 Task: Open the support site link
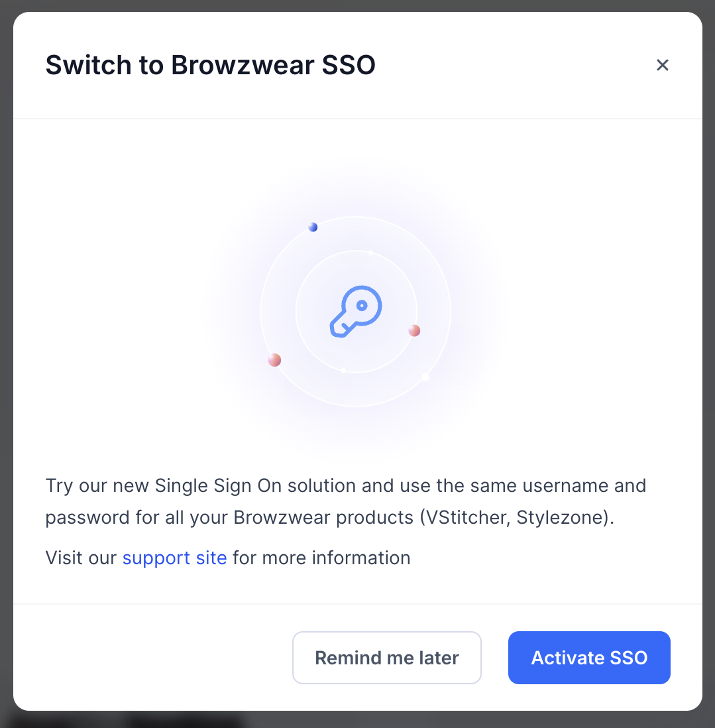tap(174, 558)
